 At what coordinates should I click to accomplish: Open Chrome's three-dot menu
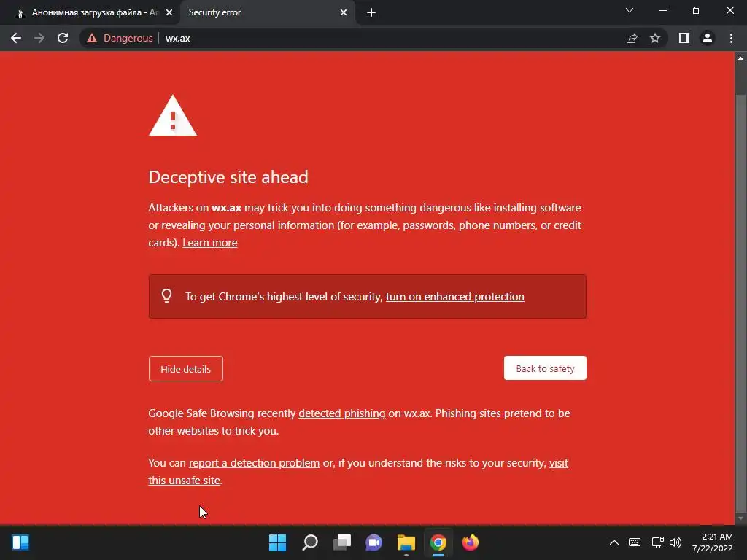731,38
